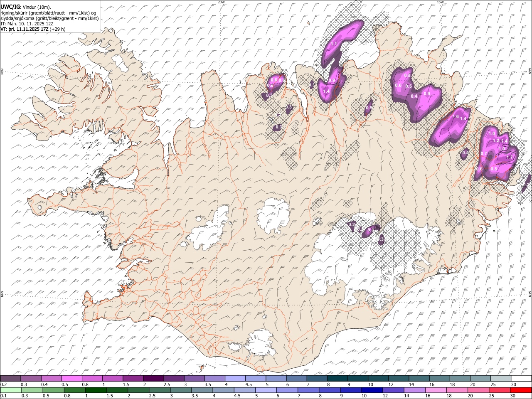532x399 pixels.
Task: Select top legend white swatch above 30
Action: [521, 378]
